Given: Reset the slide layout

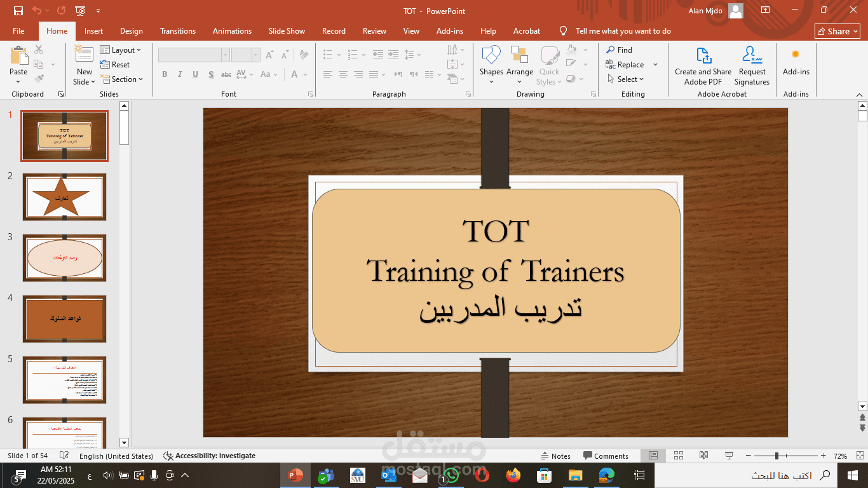Looking at the screenshot, I should [115, 65].
